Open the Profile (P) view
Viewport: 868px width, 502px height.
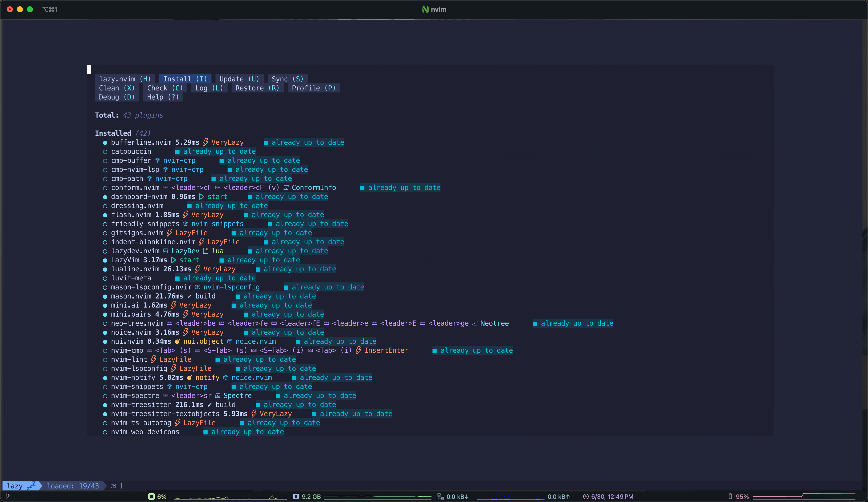click(x=313, y=88)
